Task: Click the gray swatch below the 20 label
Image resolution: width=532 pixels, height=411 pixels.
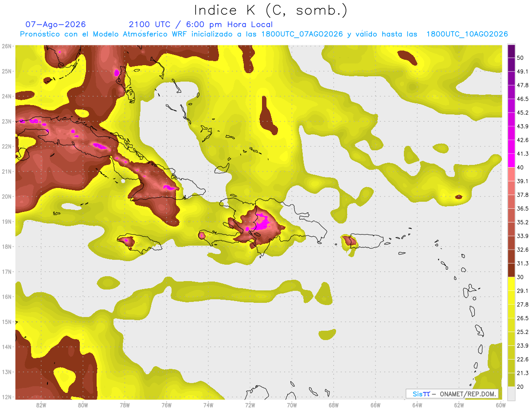Action: [x=511, y=393]
